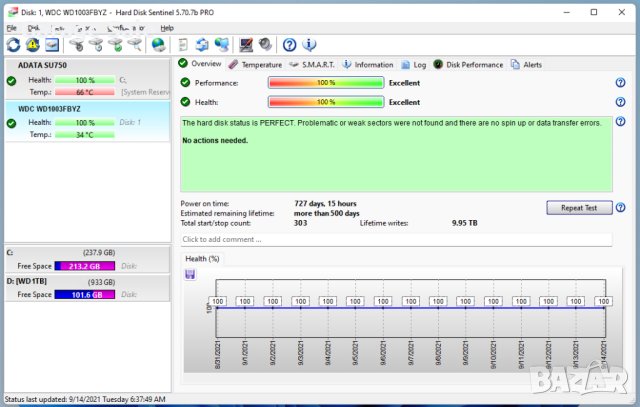Open the Disk Performance tab
The height and width of the screenshot is (407, 640).
click(x=468, y=64)
